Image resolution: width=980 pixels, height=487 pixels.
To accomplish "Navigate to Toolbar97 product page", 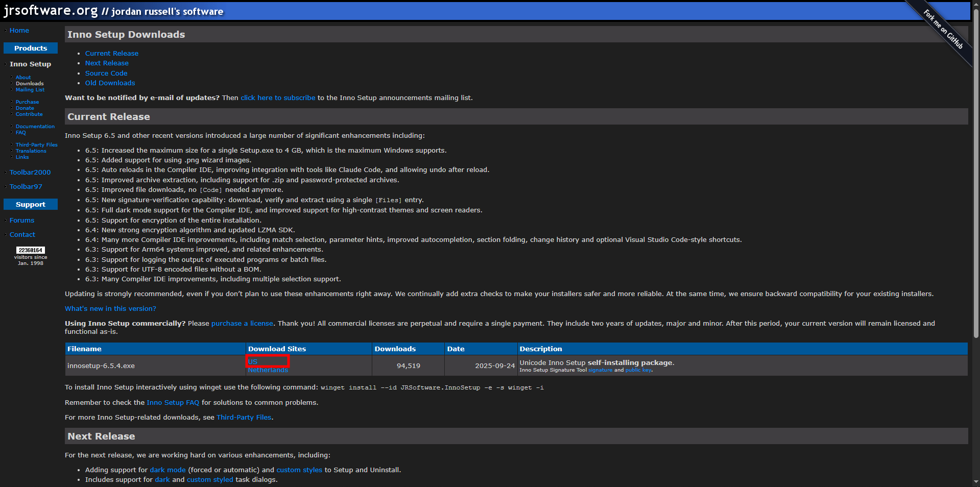I will (26, 187).
